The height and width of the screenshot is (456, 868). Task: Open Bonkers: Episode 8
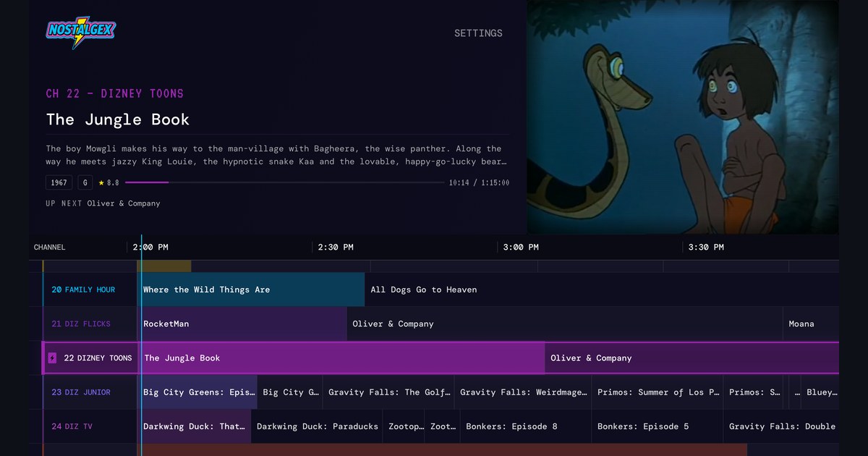[525, 426]
